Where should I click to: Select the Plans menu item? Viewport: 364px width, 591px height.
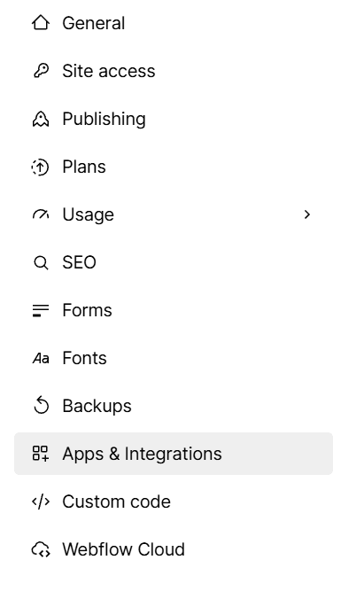tap(174, 167)
